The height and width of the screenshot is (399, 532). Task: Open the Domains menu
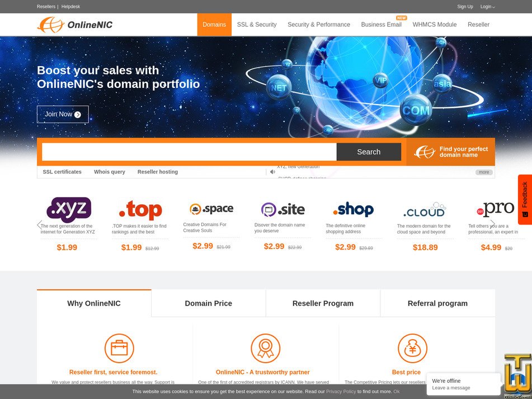214,25
